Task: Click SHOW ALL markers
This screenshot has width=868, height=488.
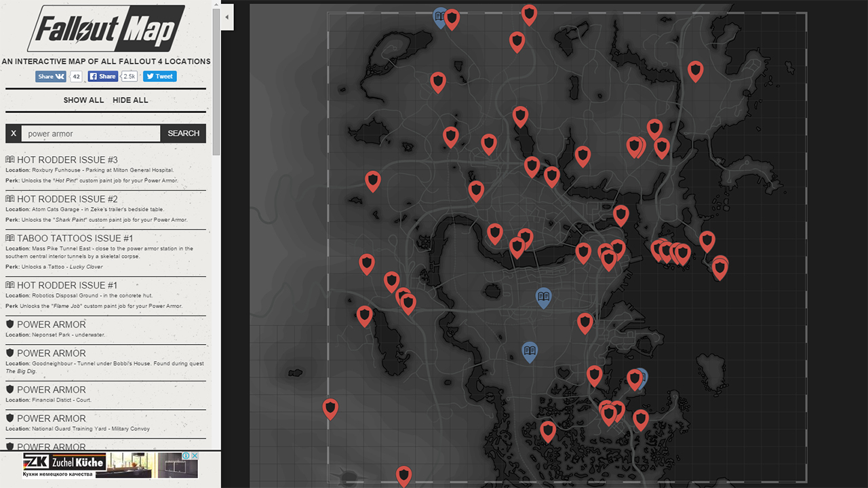Action: 84,100
